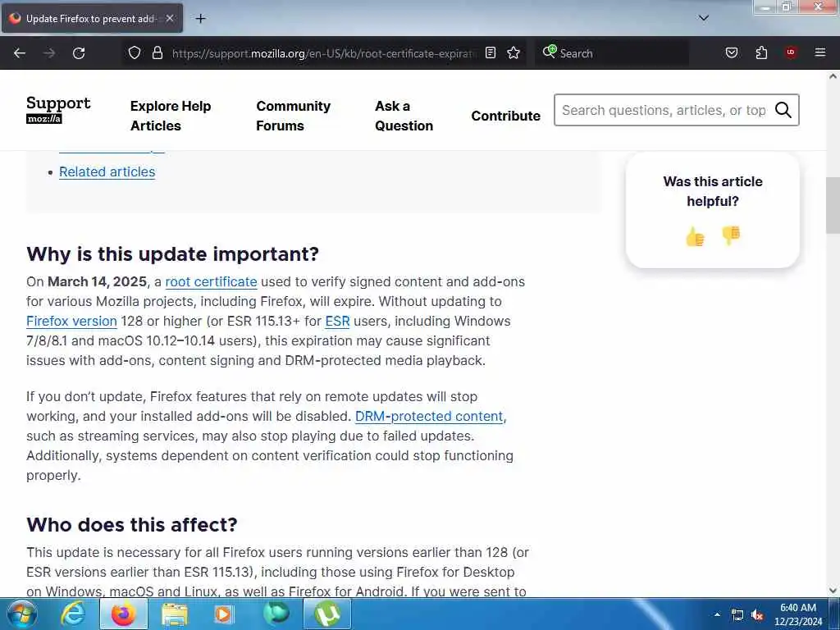Screen dimensions: 840x630
Task: Click the green play media app taskbar icon
Action: click(x=276, y=614)
